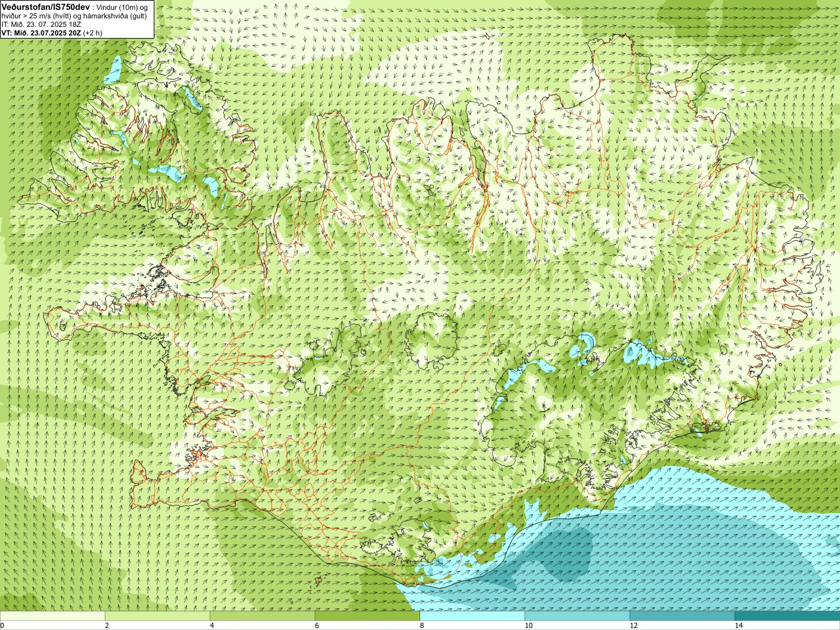Click the light cyan 8–10 m/s legend swatch
The image size is (840, 630).
click(x=472, y=616)
